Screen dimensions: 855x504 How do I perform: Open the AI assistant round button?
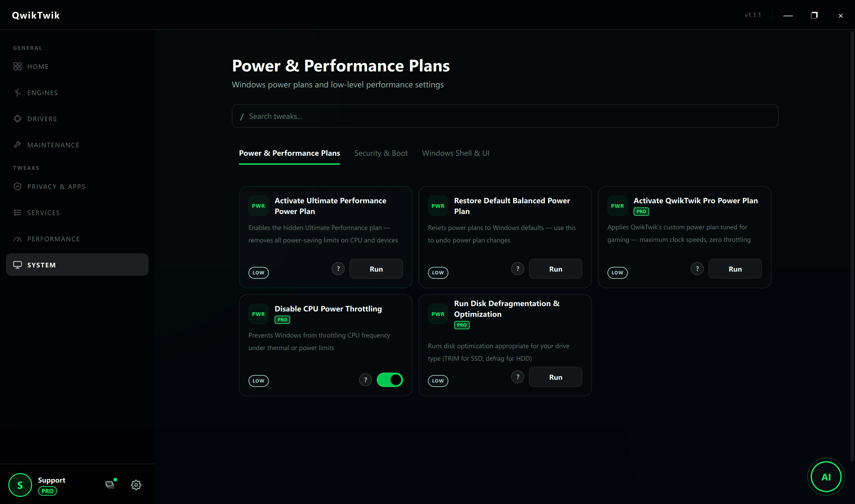tap(826, 477)
